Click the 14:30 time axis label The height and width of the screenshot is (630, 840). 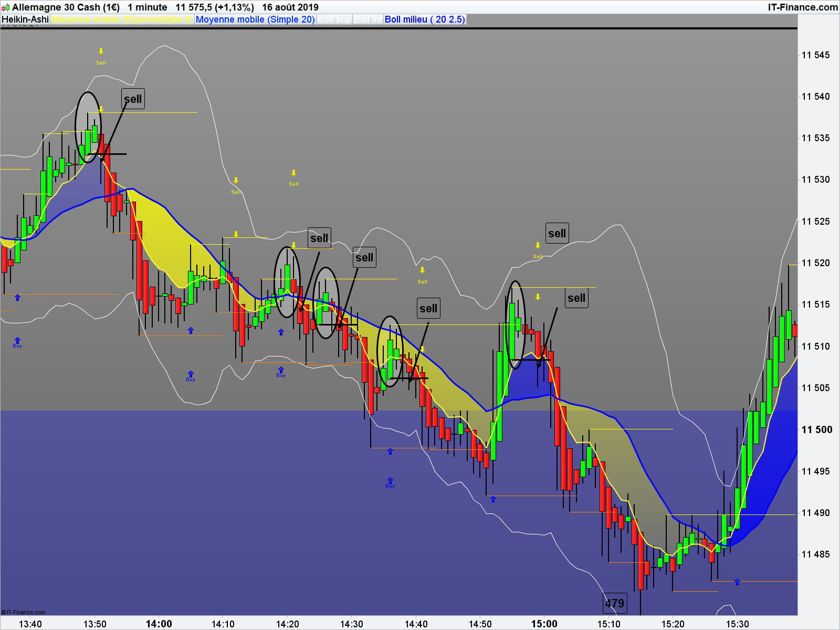coord(352,624)
